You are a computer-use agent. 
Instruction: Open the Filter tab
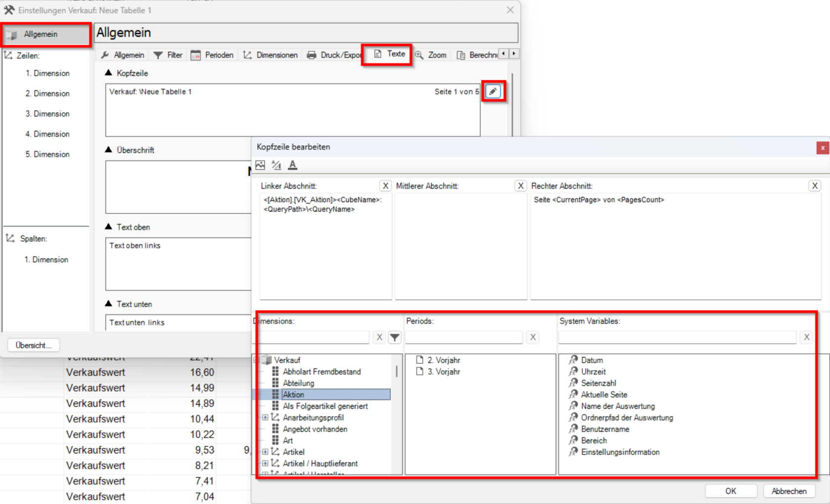pos(168,55)
